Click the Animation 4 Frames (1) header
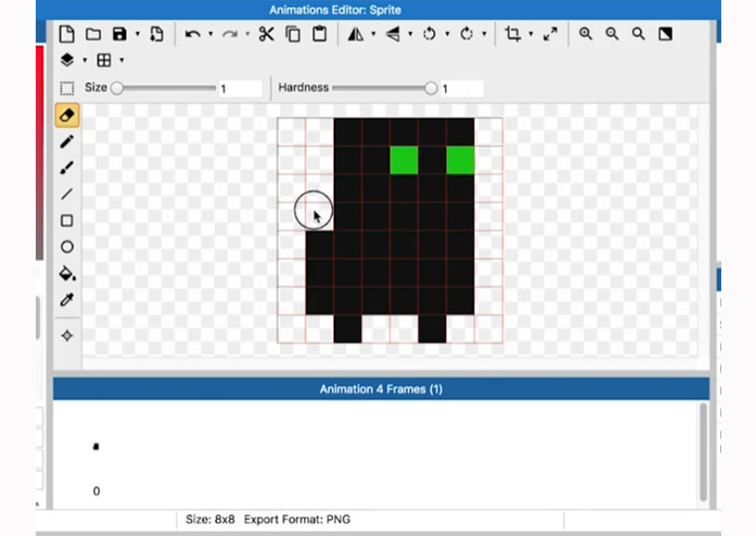The width and height of the screenshot is (756, 536). (x=380, y=389)
